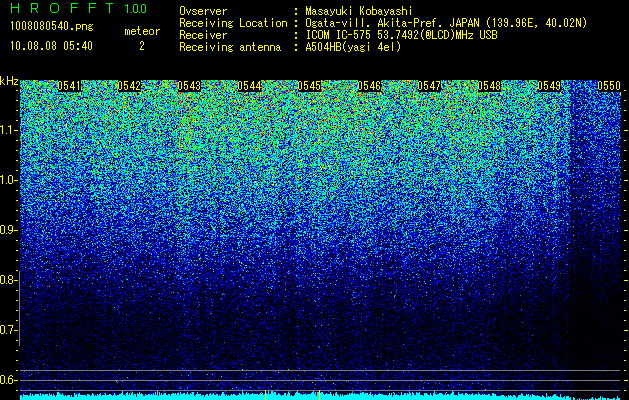Click the 1.0 frequency axis label
The height and width of the screenshot is (400, 629).
pyautogui.click(x=7, y=180)
